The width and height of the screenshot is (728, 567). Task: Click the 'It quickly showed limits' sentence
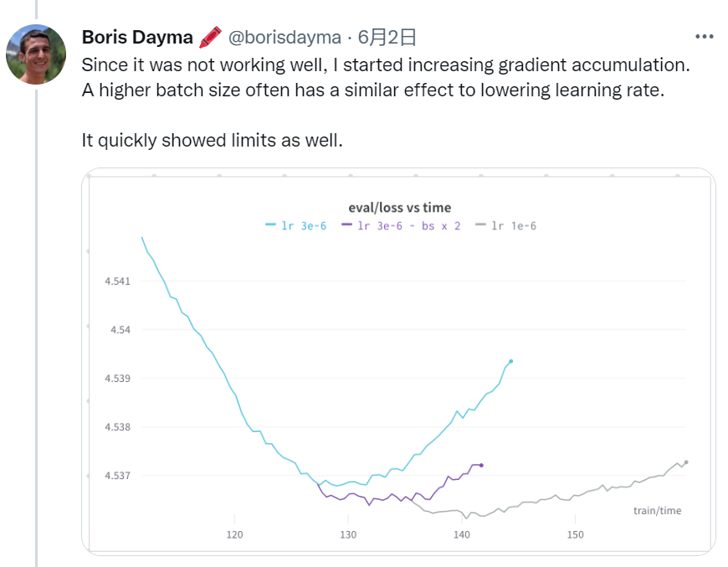213,140
